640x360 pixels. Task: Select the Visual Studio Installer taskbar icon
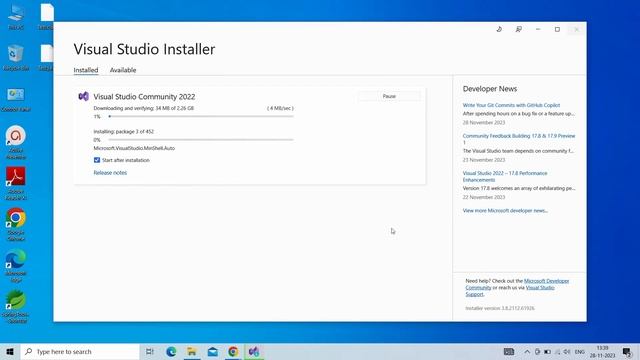pos(254,351)
